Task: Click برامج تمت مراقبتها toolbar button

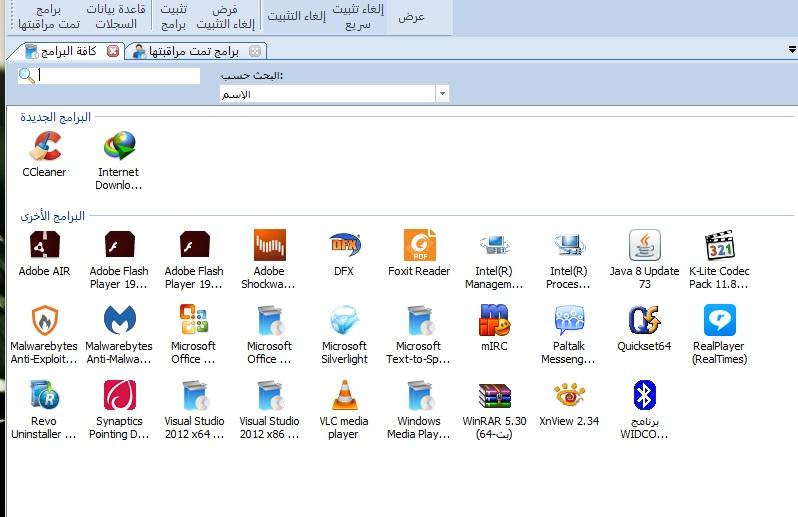Action: point(49,17)
